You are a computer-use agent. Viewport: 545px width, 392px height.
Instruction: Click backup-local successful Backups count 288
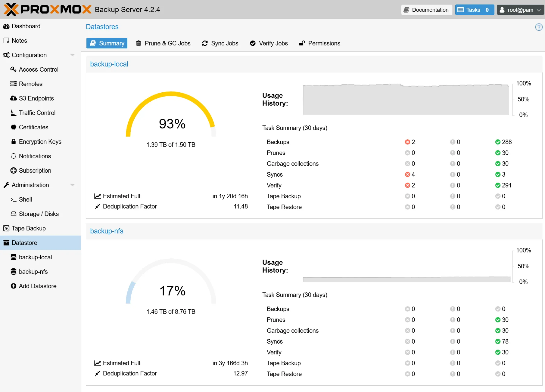pos(503,142)
